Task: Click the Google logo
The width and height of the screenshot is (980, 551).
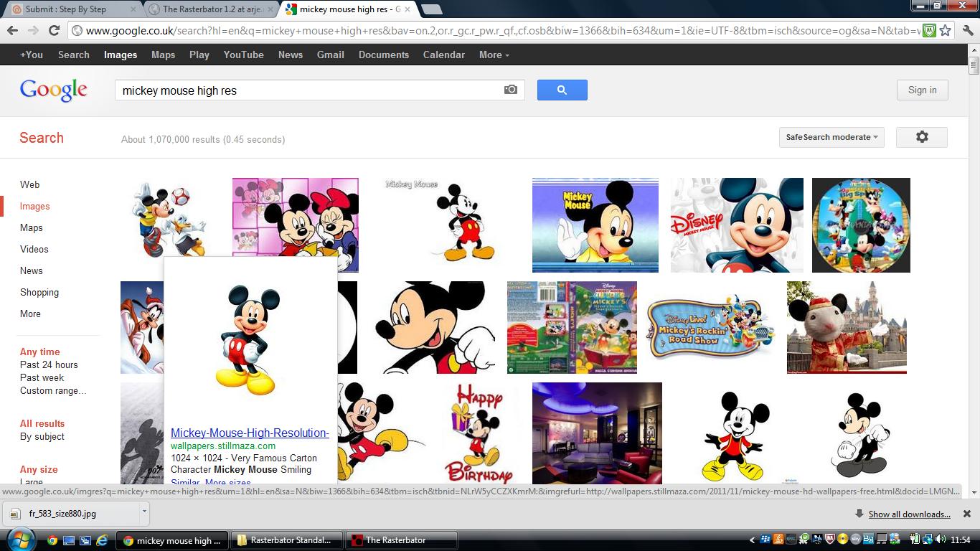Action: point(54,90)
